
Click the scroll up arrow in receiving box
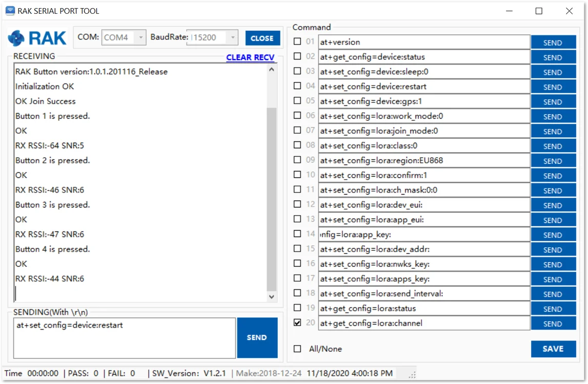272,70
